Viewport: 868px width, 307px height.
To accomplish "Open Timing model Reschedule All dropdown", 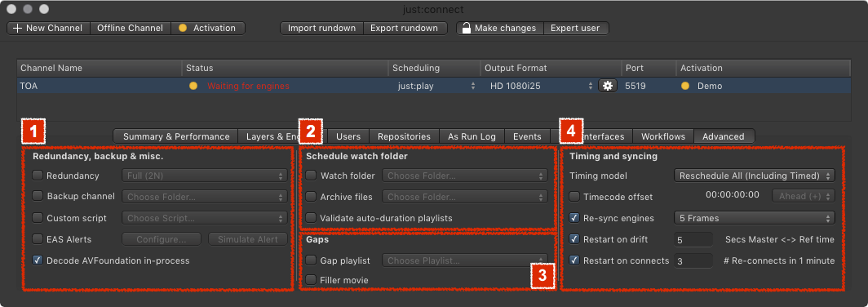I will coord(754,176).
